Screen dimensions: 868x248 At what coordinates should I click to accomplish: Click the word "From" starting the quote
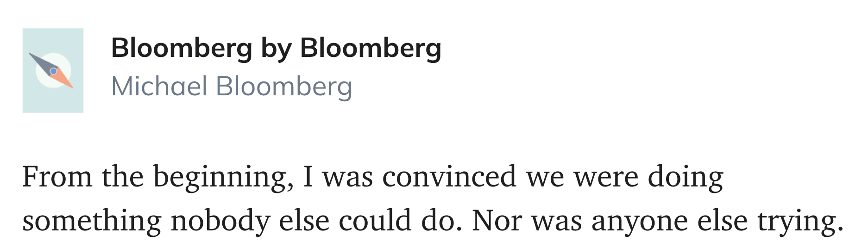tap(57, 177)
